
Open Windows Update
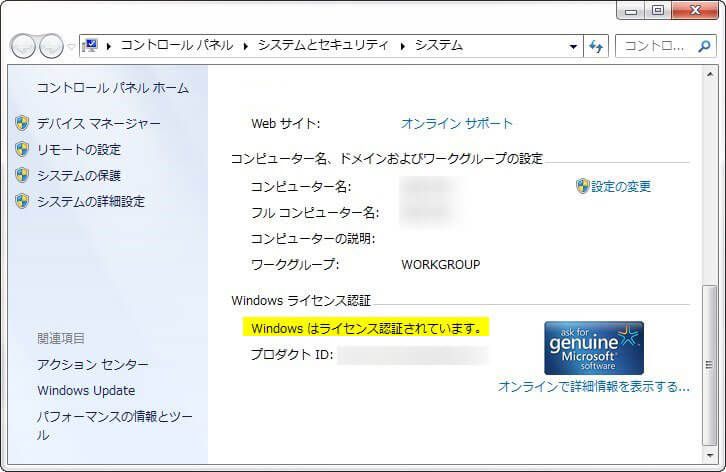[x=86, y=390]
